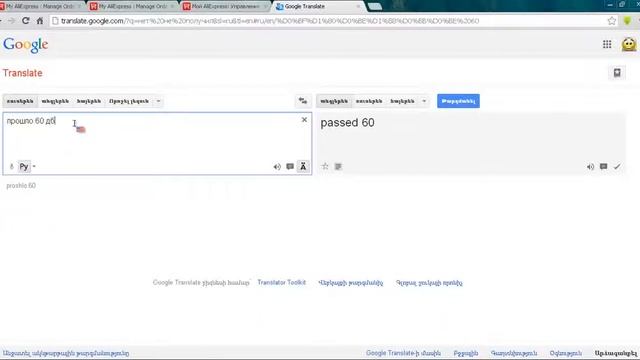Open the Privacy footer link
Screen dimensions: 640x360
click(514, 353)
